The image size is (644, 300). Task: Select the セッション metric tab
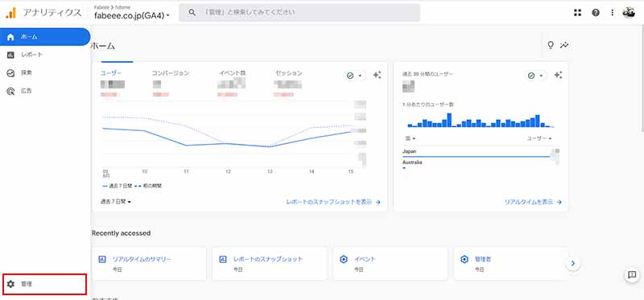coord(289,73)
